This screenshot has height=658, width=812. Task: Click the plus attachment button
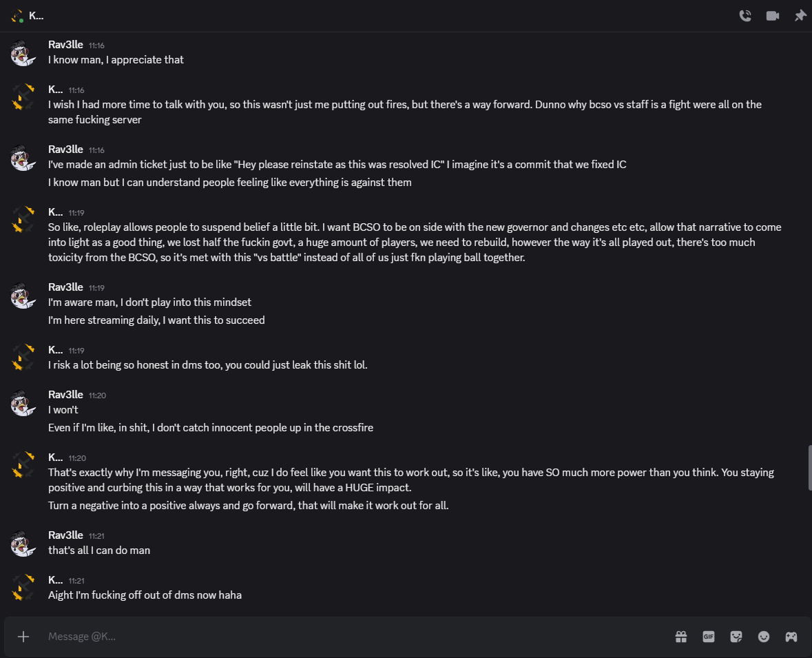coord(23,637)
